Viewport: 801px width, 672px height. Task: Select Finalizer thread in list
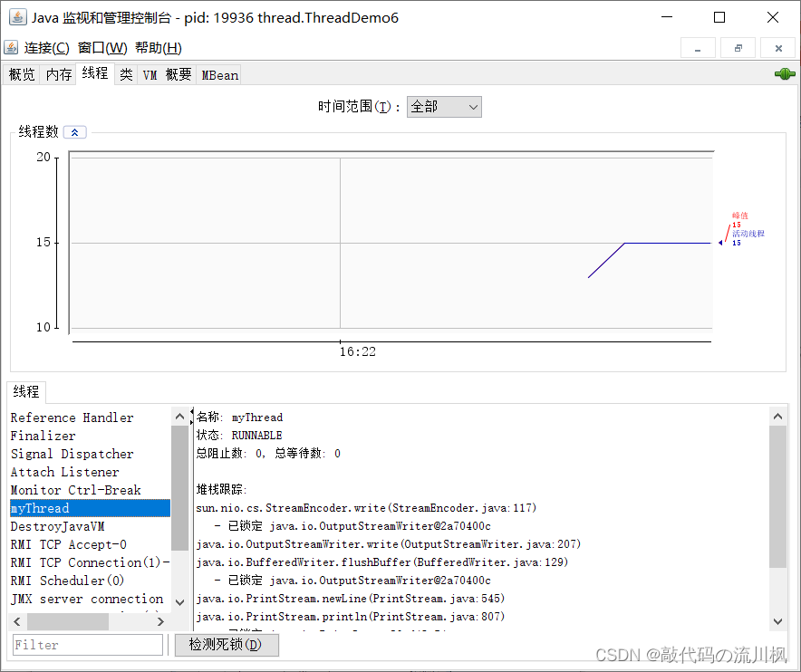pyautogui.click(x=90, y=437)
